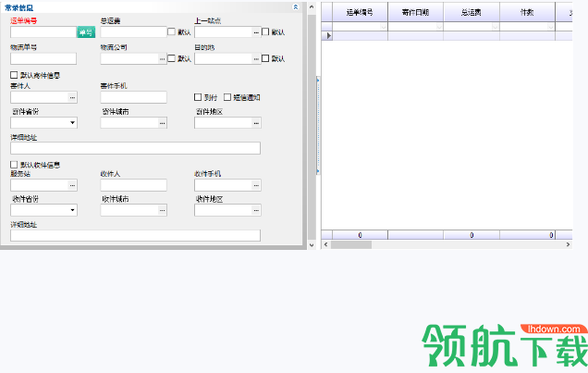Image resolution: width=588 pixels, height=373 pixels.
Task: Click the grid horizontal scrollbar thumb
Action: point(351,244)
